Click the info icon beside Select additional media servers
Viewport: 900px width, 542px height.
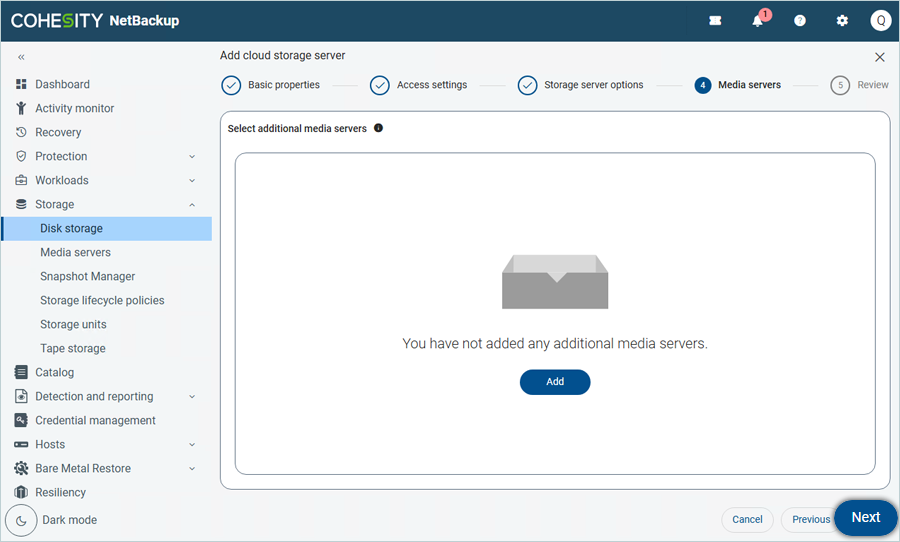click(x=378, y=128)
